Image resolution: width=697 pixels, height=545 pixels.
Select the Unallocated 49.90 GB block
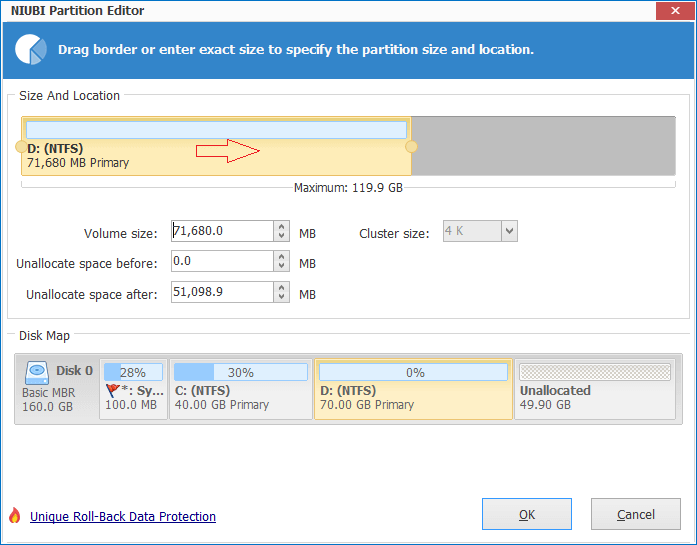click(594, 389)
